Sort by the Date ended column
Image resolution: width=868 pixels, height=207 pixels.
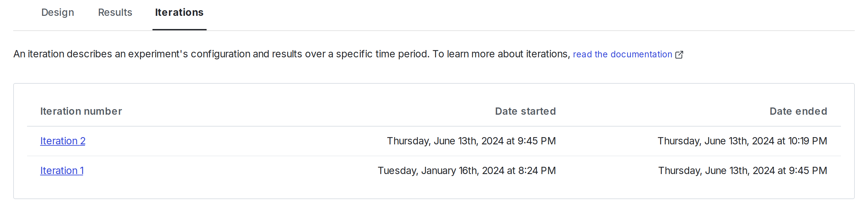[x=798, y=111]
